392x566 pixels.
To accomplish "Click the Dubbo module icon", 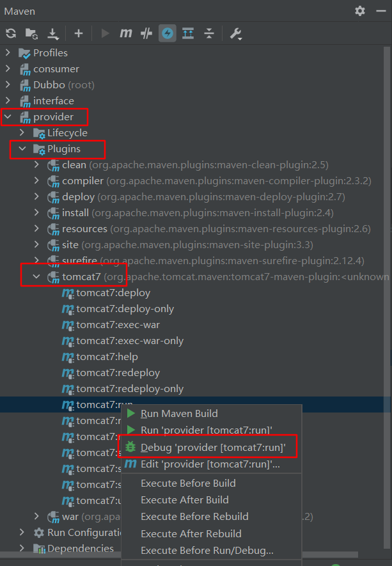I will [x=25, y=85].
